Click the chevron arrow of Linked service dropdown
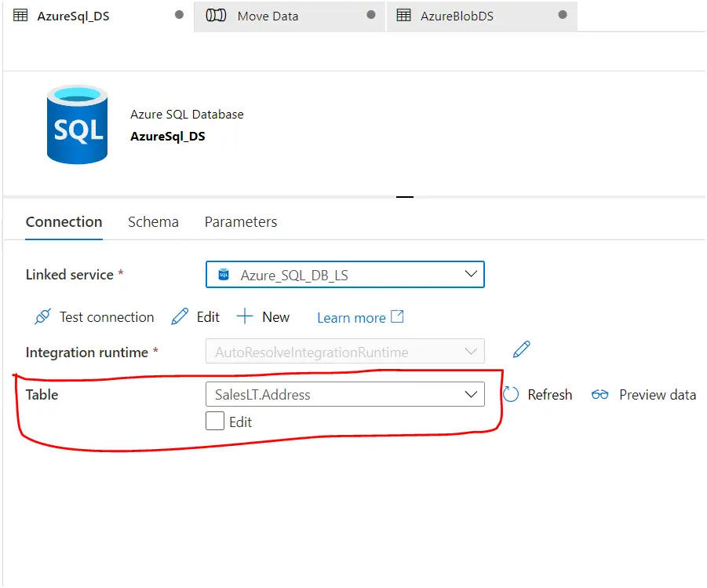The height and width of the screenshot is (588, 707). [x=471, y=274]
